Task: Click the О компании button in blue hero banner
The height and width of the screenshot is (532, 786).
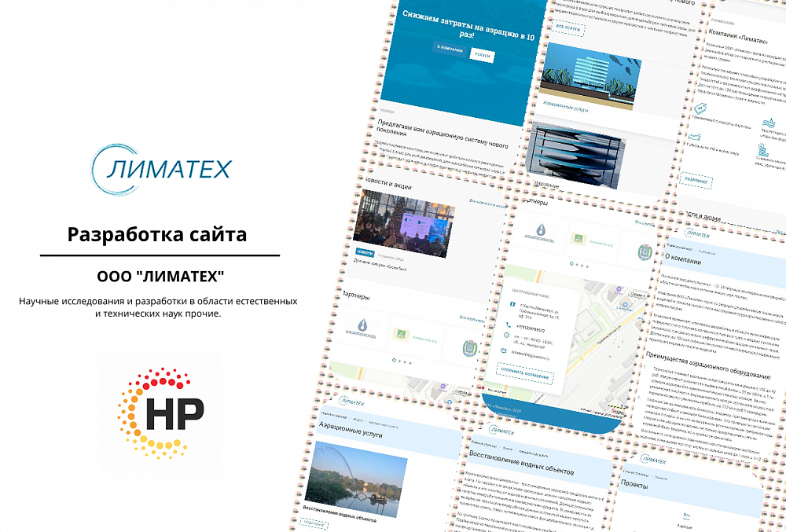Action: pyautogui.click(x=450, y=49)
